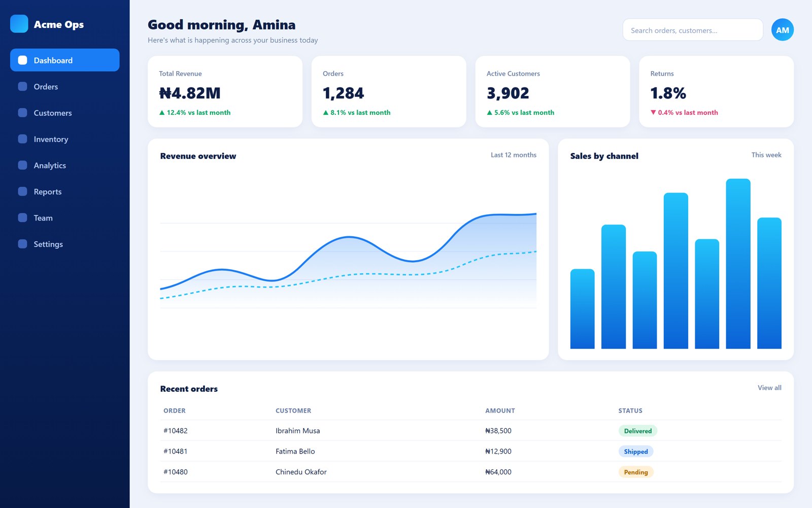The image size is (812, 508).
Task: Click the Delivered status badge
Action: [638, 431]
